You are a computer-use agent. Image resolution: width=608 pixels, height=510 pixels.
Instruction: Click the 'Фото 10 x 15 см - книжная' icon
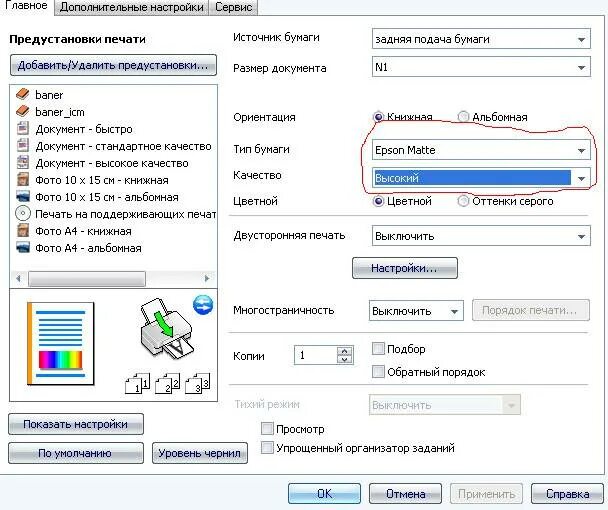pyautogui.click(x=23, y=180)
